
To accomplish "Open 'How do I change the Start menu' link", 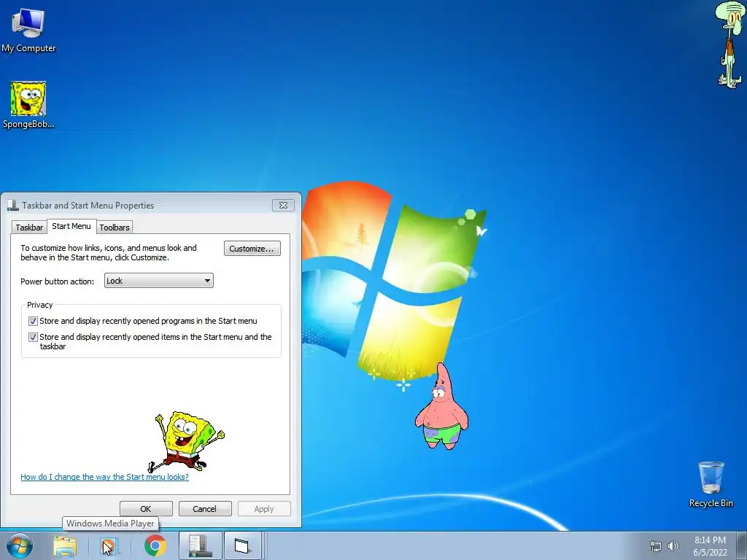I will tap(104, 477).
